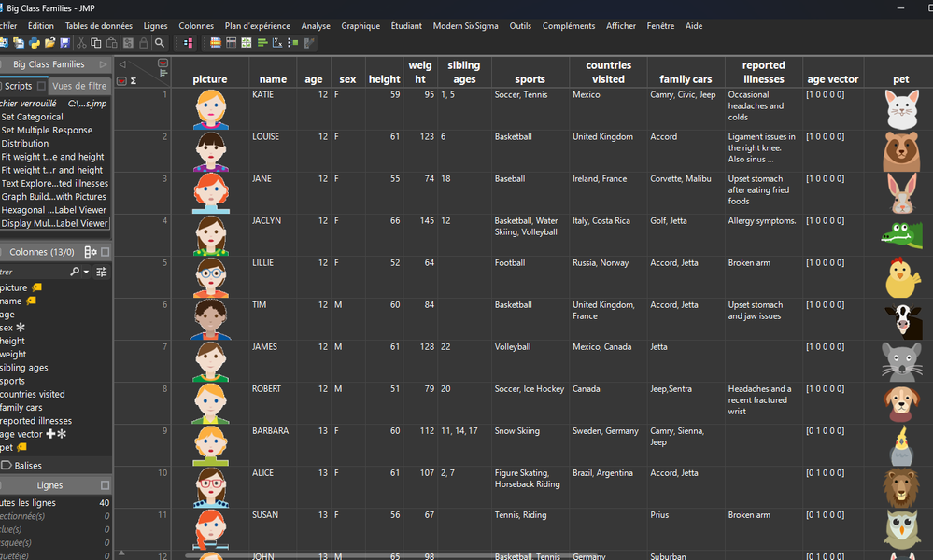
Task: Open the Tabulate toolbar icon
Action: pyautogui.click(x=231, y=43)
